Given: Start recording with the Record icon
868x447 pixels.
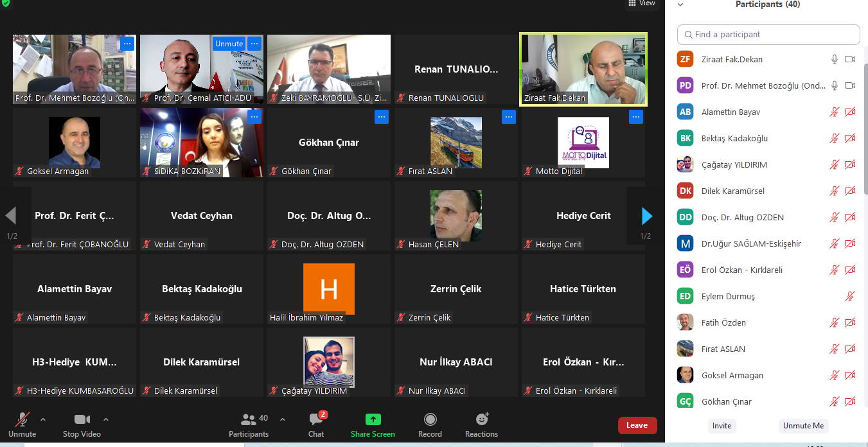Looking at the screenshot, I should click(x=430, y=420).
